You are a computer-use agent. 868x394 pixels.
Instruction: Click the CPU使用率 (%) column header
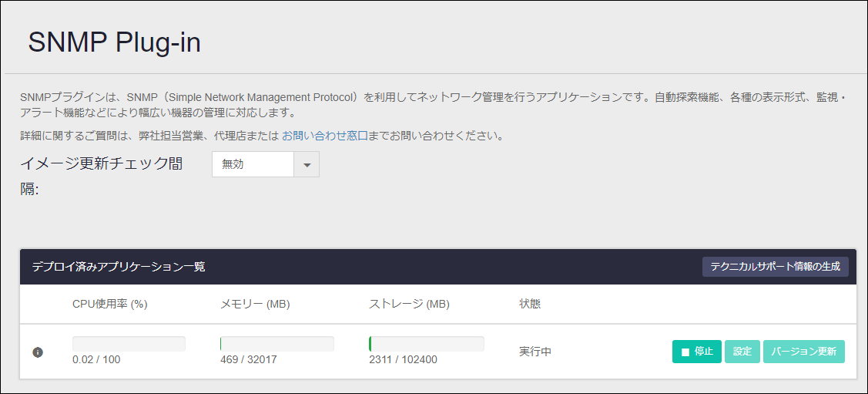(109, 304)
